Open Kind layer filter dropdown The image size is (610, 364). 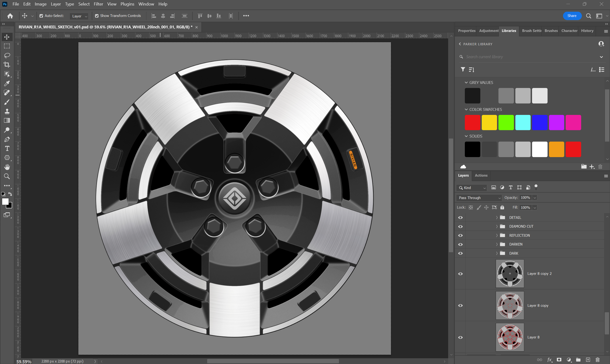(472, 188)
